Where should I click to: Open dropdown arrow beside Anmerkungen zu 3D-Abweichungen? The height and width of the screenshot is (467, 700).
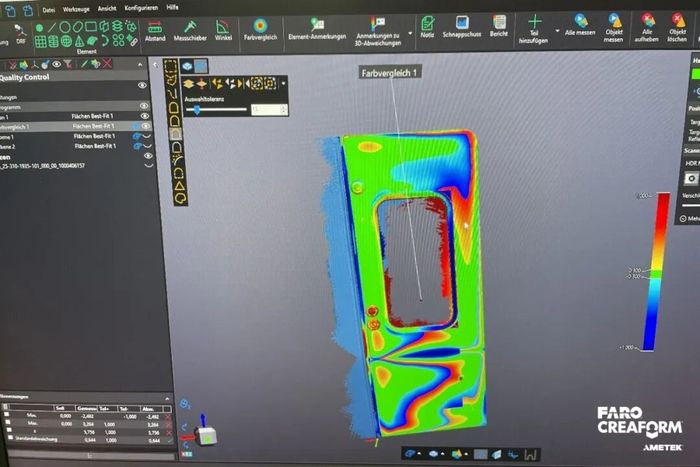[x=410, y=33]
